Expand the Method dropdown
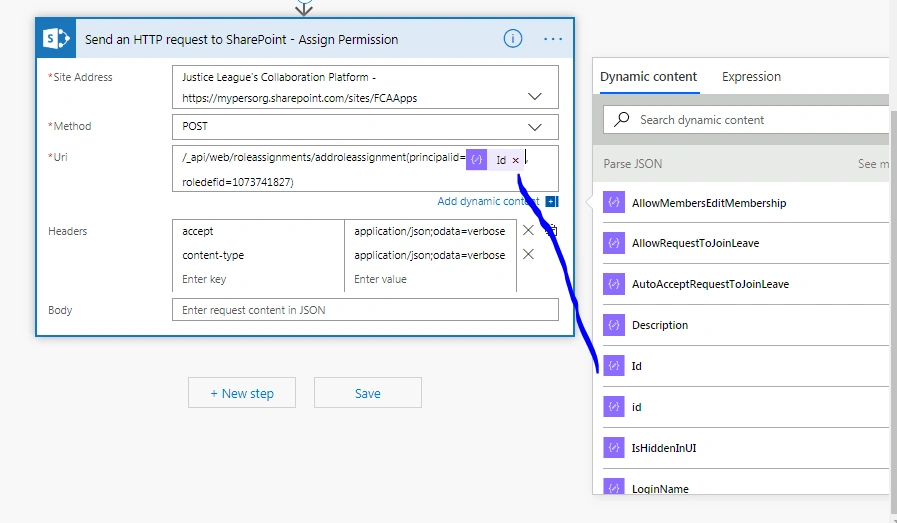897x523 pixels. point(534,127)
